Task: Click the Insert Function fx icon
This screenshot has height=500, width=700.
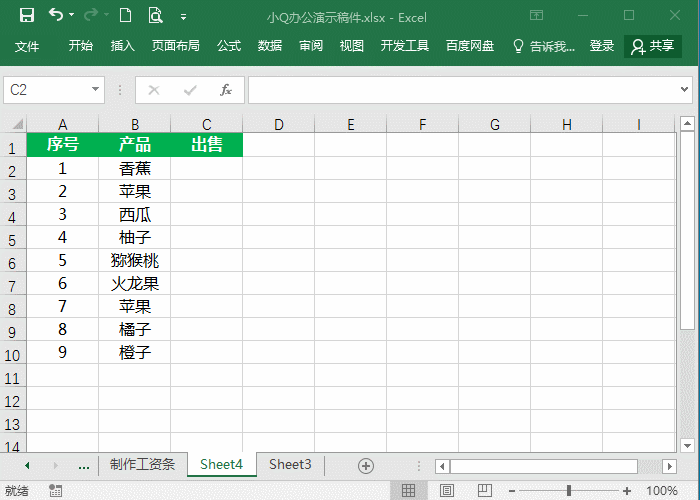Action: point(226,90)
